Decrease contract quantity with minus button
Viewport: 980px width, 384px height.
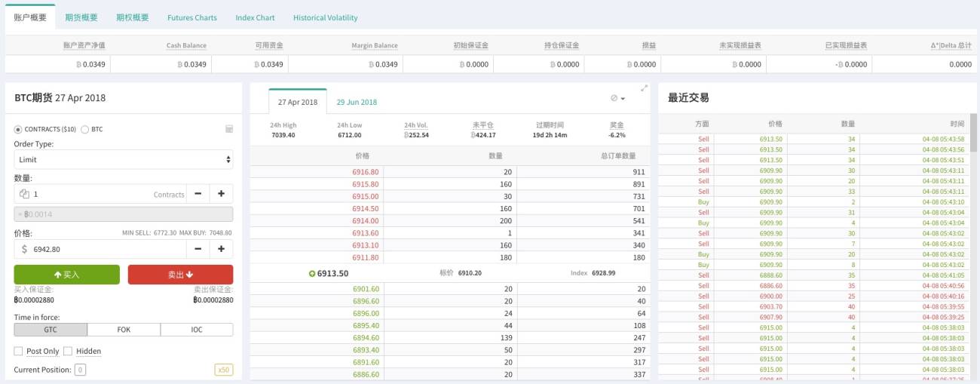tap(198, 194)
